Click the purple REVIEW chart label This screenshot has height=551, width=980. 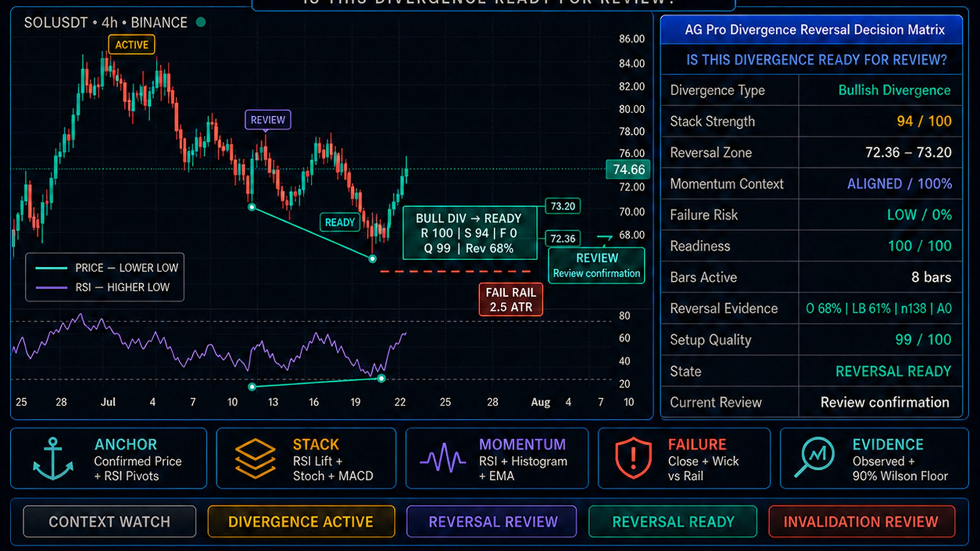pos(268,120)
